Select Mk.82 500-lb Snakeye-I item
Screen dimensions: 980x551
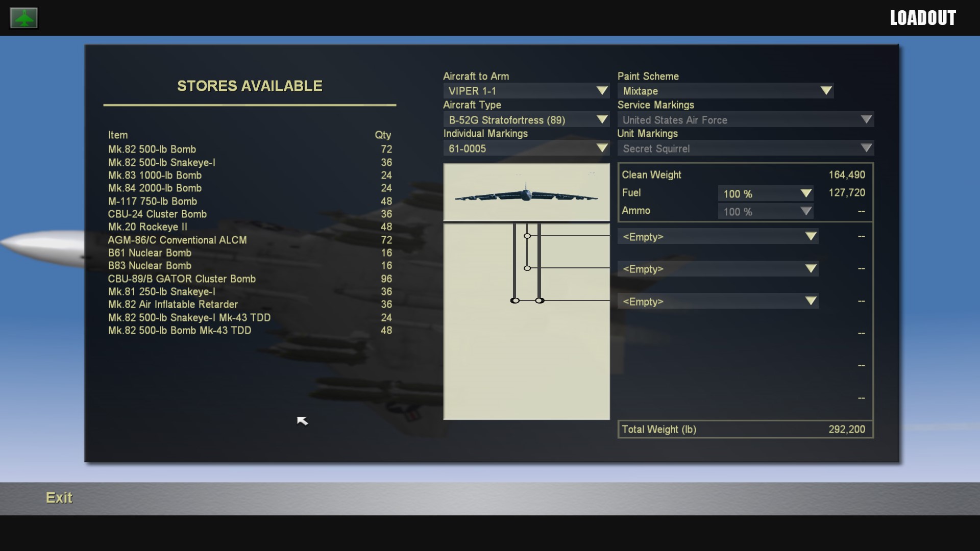[x=250, y=162]
